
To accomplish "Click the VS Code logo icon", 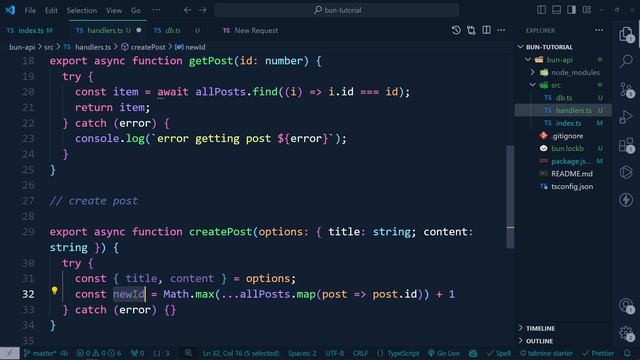I will [x=10, y=10].
